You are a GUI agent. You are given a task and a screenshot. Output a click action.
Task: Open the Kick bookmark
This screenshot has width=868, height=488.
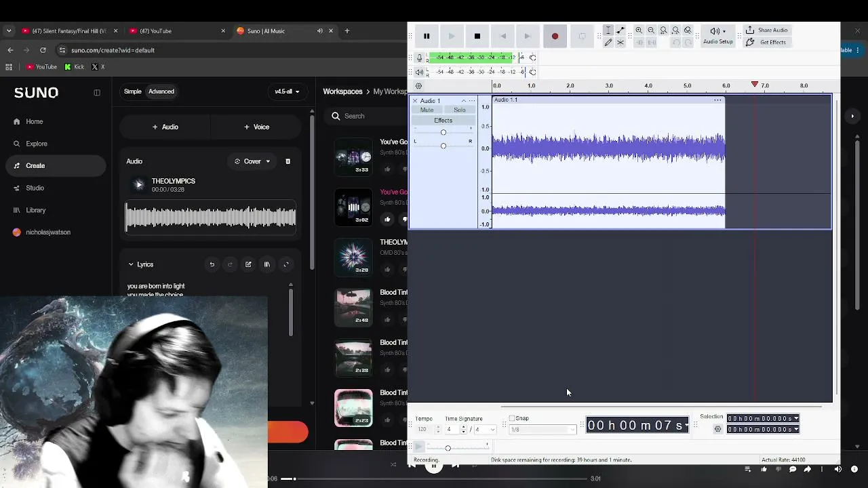(x=74, y=67)
